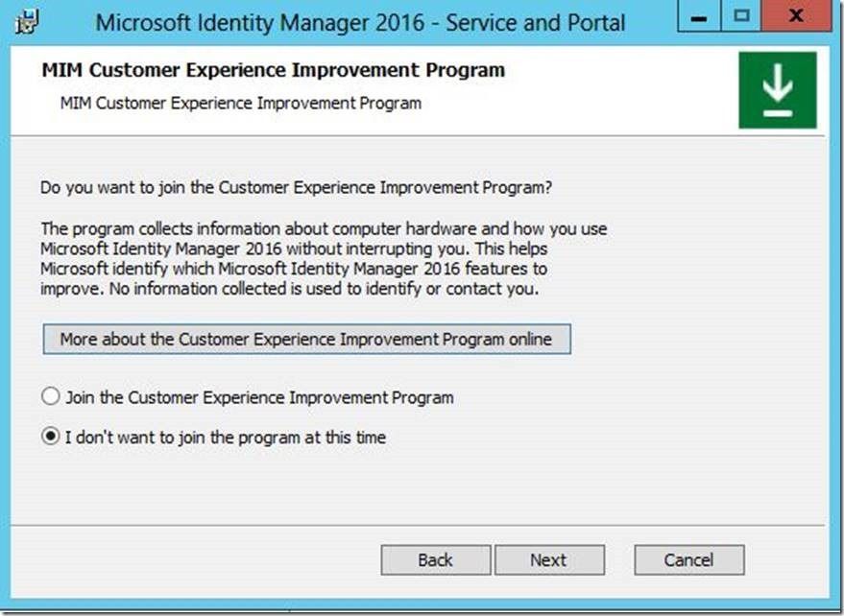Click the paragraph starting 'The program collects information'
Viewport: 844px width, 616px height.
tap(324, 259)
